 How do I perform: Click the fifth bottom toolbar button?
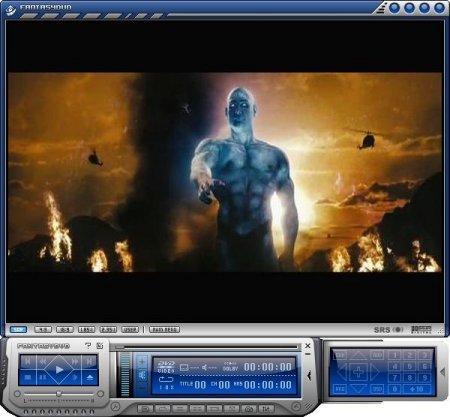[x=214, y=408]
